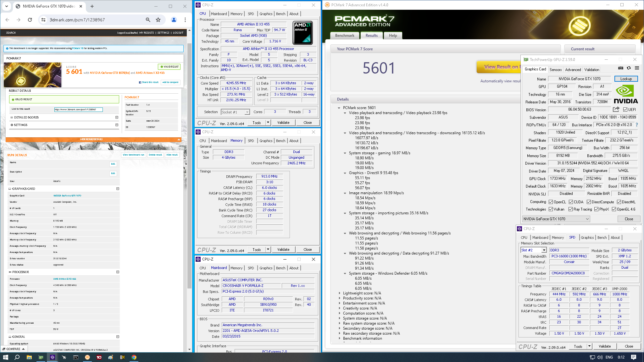The width and height of the screenshot is (644, 362).
Task: Open File Explorer from the taskbar
Action: tap(29, 357)
